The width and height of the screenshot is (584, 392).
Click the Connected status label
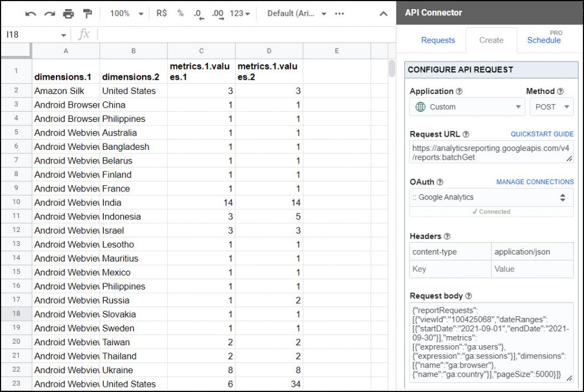(491, 211)
